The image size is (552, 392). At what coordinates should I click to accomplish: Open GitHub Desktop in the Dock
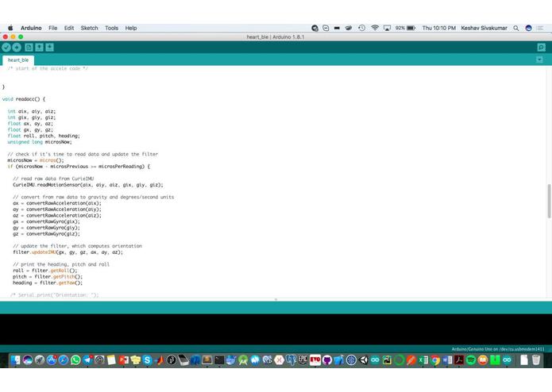point(327,360)
